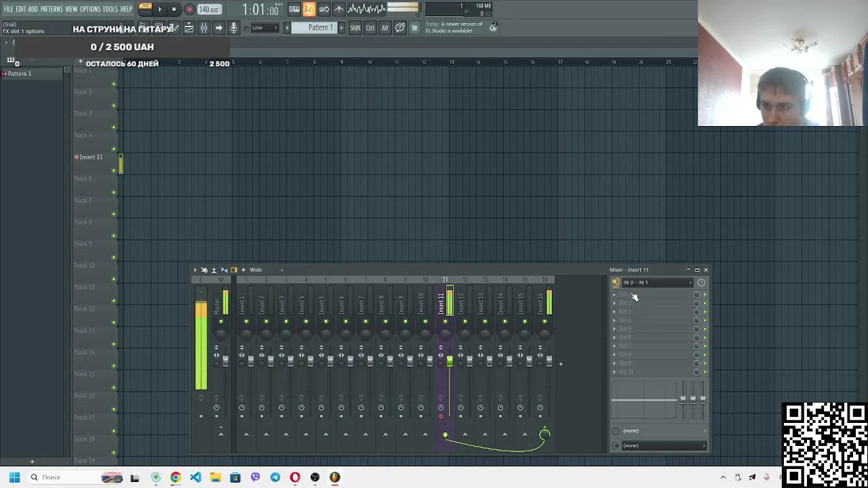This screenshot has height=488, width=868.
Task: Mute the Insert 5 mixer track
Action: (325, 321)
